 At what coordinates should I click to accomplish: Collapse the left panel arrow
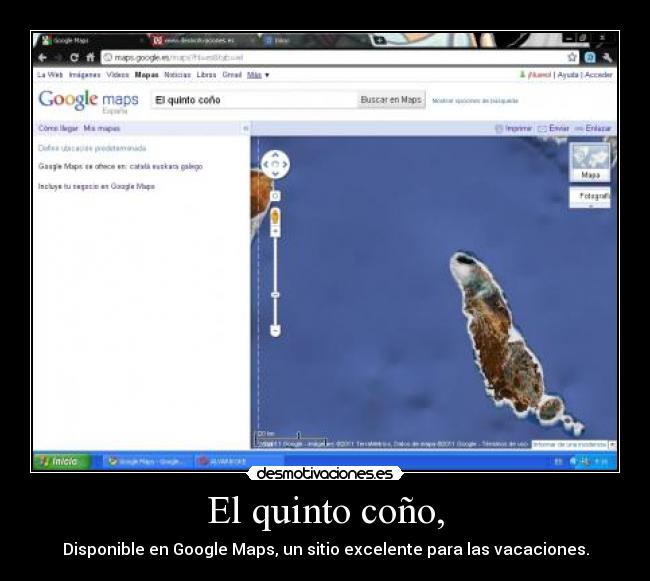(245, 128)
